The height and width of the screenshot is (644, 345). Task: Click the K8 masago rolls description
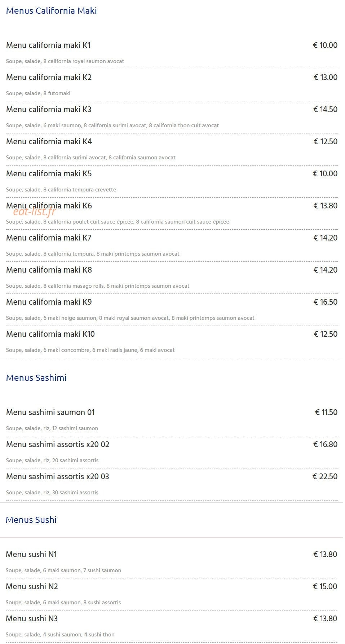click(98, 286)
